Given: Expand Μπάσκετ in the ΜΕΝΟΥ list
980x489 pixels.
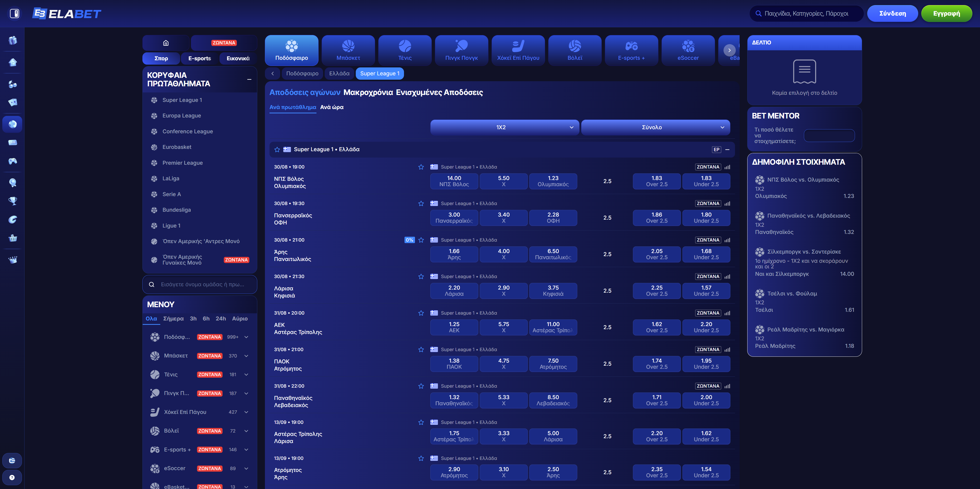Looking at the screenshot, I should pos(246,356).
